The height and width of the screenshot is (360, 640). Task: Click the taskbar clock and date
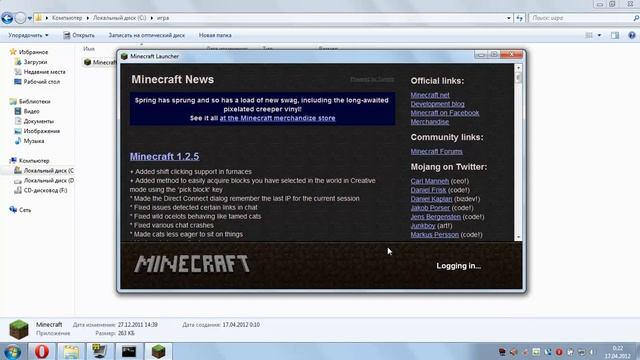coord(618,352)
